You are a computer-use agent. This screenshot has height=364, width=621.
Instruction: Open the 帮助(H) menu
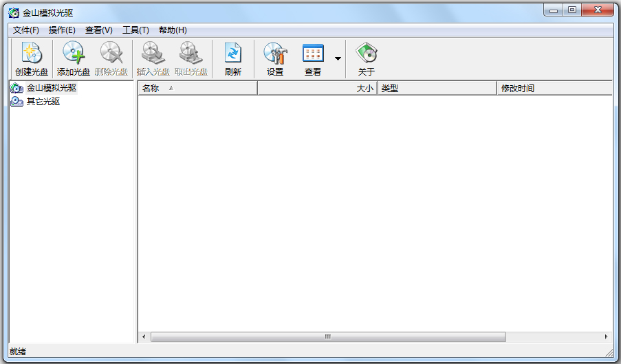click(173, 30)
